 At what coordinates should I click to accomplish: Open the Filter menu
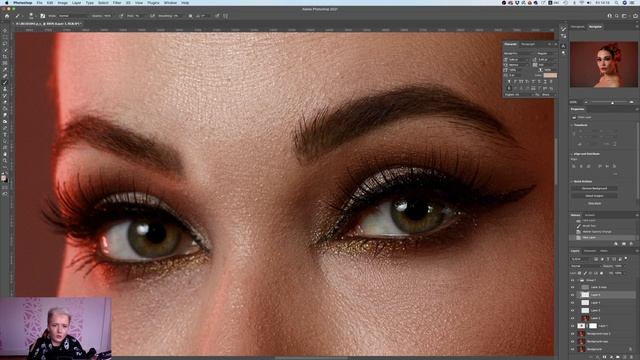click(x=117, y=3)
